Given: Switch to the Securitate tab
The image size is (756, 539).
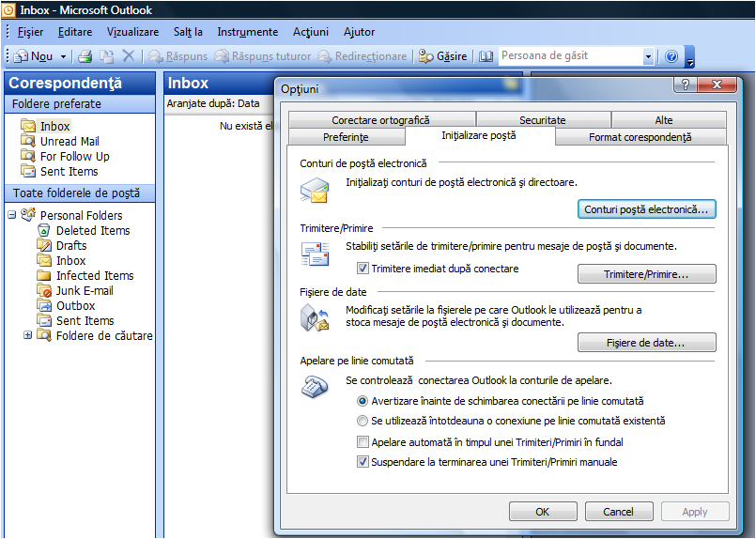Looking at the screenshot, I should 543,120.
